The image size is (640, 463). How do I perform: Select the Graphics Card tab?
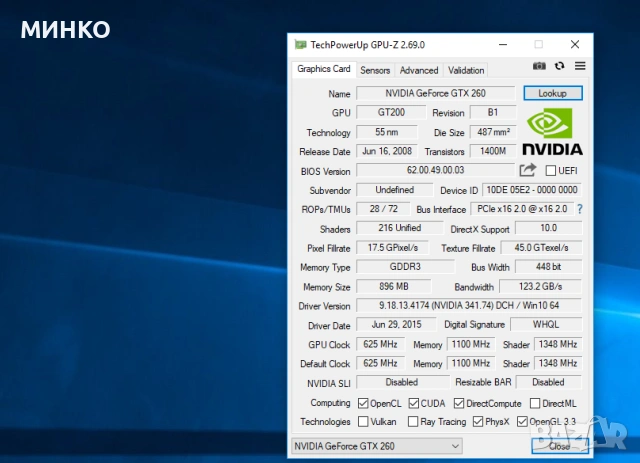pyautogui.click(x=324, y=69)
